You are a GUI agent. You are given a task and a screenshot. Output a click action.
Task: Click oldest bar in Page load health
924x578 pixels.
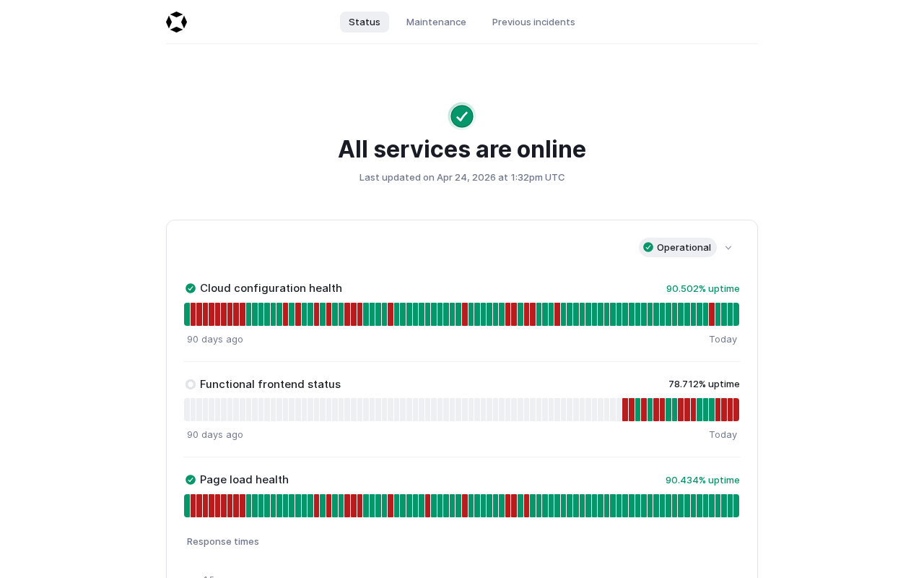pyautogui.click(x=187, y=506)
